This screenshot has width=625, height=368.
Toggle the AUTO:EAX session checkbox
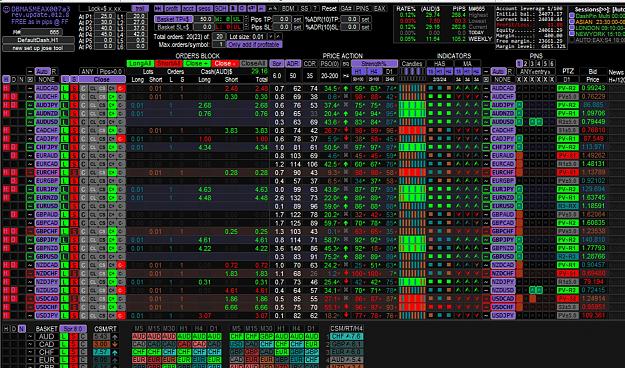tap(572, 41)
